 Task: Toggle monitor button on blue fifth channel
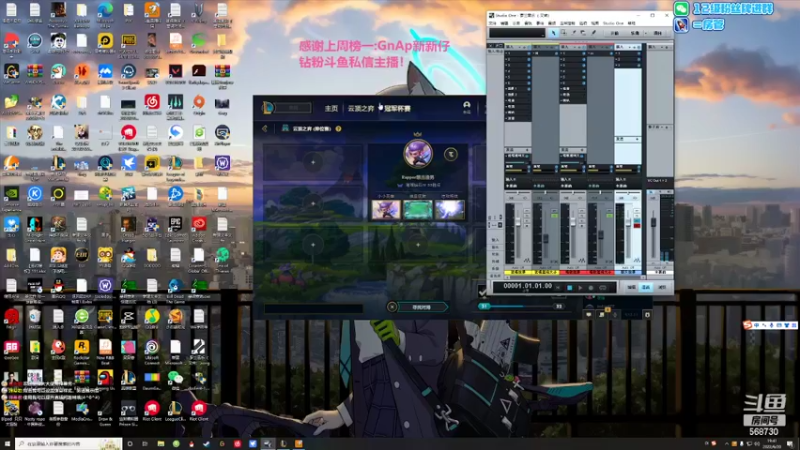pyautogui.click(x=637, y=220)
